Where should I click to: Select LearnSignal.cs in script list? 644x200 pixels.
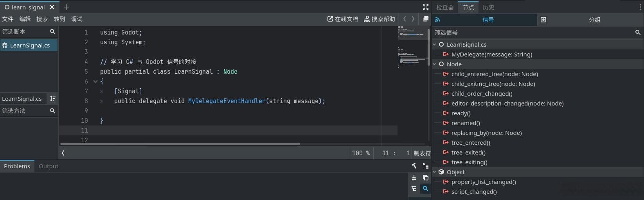(29, 45)
